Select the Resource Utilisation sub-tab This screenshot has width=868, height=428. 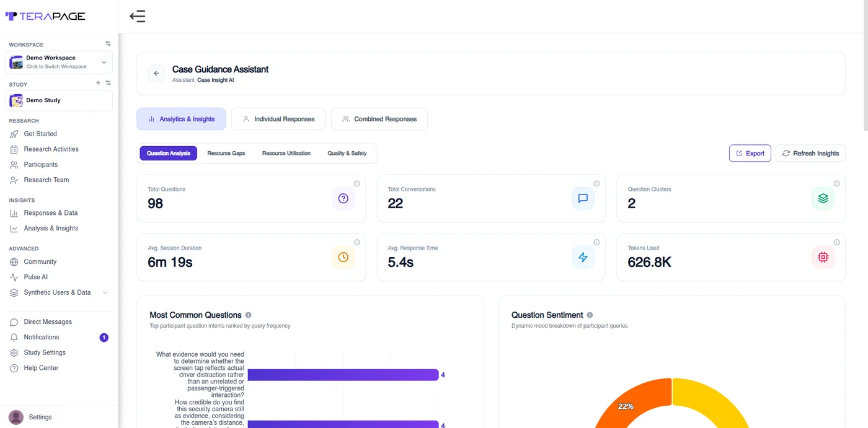coord(286,153)
